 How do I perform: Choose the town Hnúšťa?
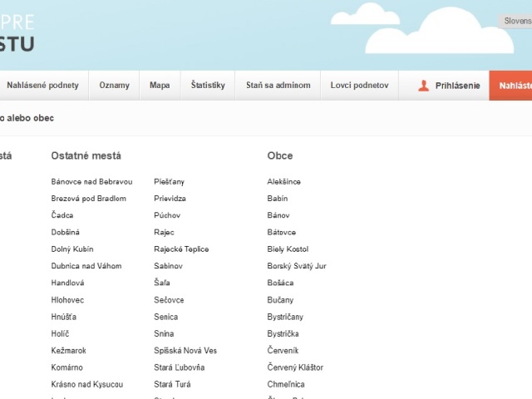[64, 317]
